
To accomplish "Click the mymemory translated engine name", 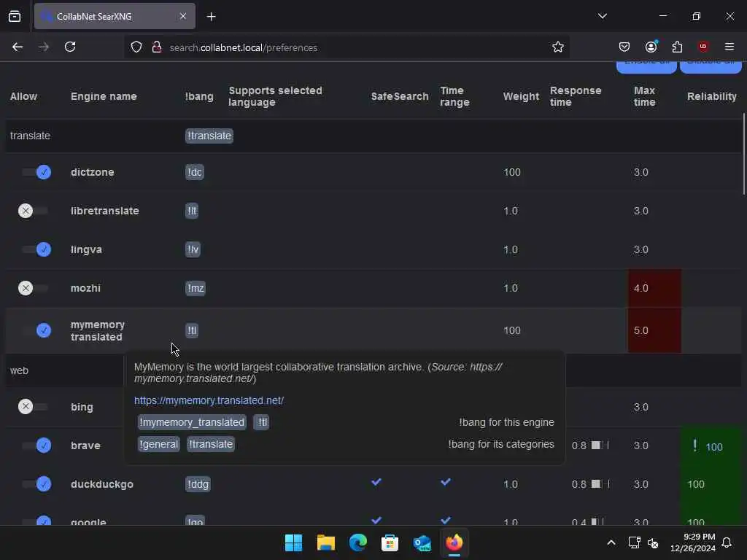I will point(98,330).
